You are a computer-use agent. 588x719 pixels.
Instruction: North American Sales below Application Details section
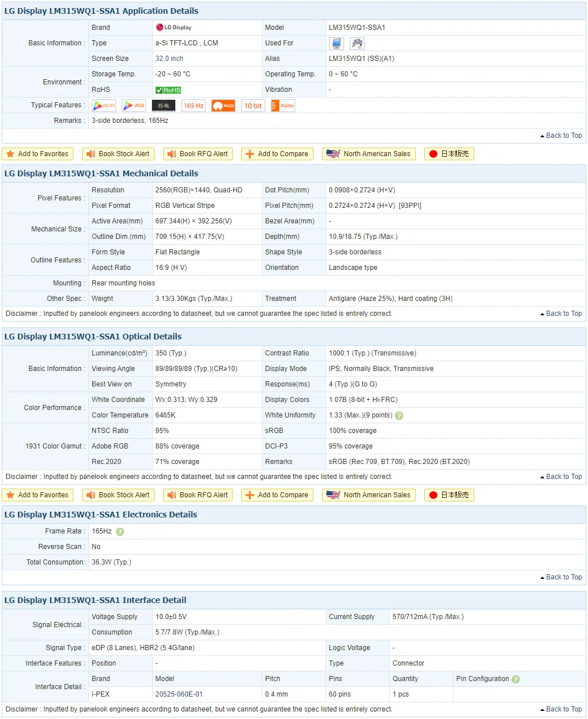(x=369, y=154)
